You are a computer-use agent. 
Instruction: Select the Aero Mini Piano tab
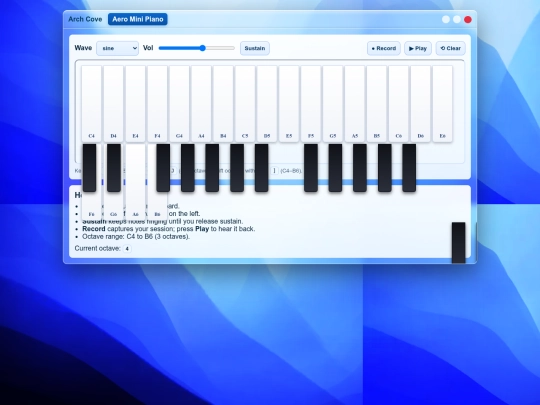138,19
